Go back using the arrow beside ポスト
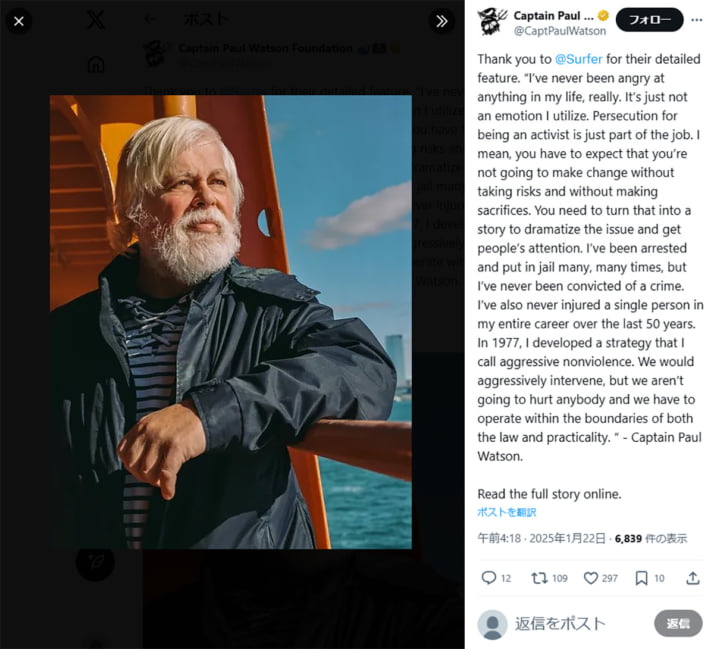The image size is (714, 649). click(x=150, y=19)
